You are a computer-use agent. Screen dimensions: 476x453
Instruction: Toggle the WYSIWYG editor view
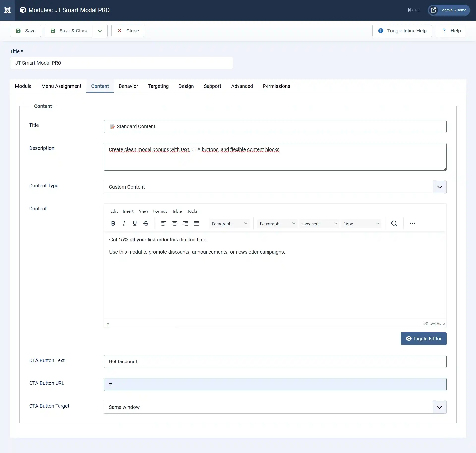(423, 339)
